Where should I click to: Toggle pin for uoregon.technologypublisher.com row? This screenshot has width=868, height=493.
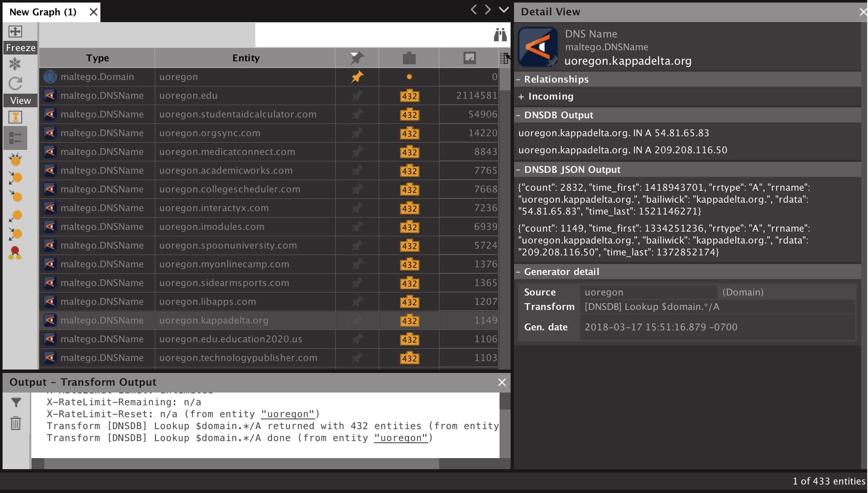tap(357, 358)
